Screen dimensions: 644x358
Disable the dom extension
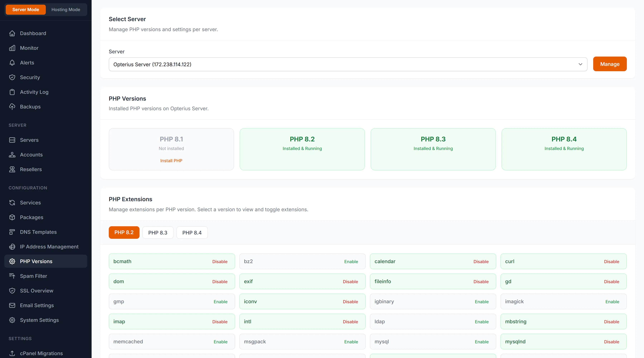click(x=220, y=281)
